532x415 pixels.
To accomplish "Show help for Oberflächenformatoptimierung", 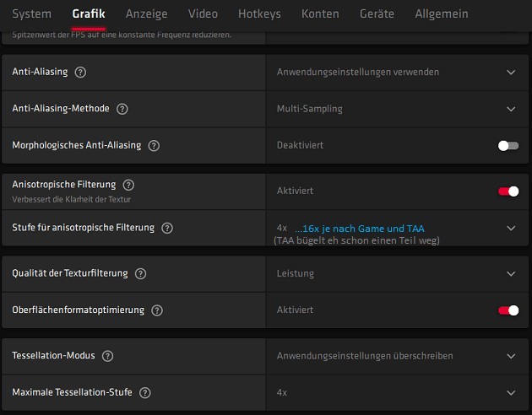I will tap(157, 310).
